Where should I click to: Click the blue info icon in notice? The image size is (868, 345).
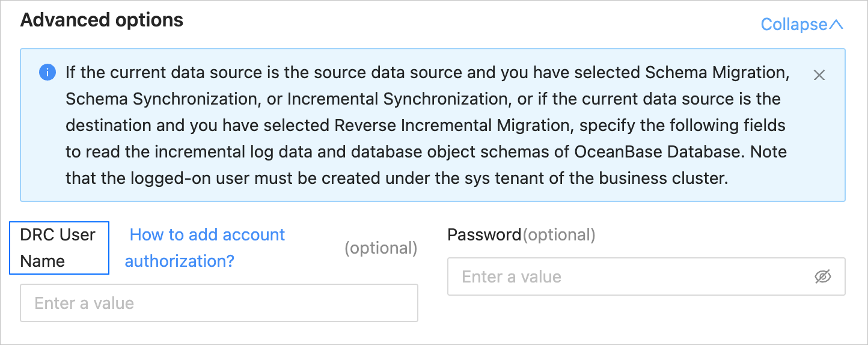click(x=47, y=73)
